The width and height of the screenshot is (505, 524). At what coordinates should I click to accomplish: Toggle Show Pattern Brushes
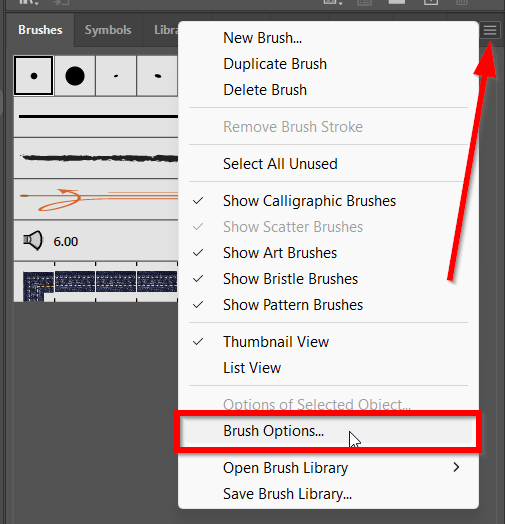coord(328,305)
